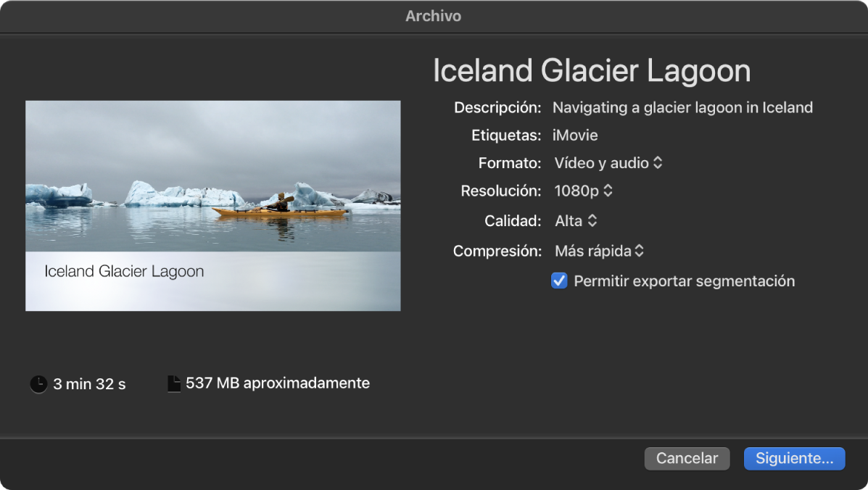This screenshot has height=490, width=868.
Task: Click the file size document icon
Action: point(174,383)
